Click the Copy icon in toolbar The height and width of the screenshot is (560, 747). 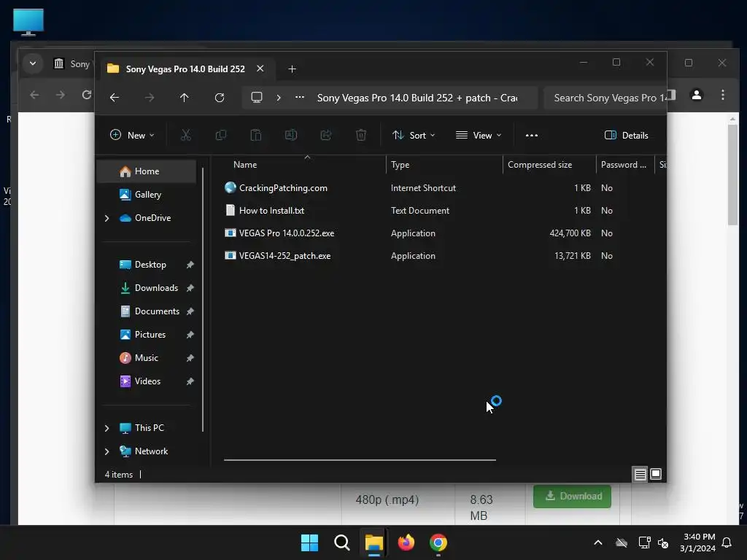(x=220, y=135)
